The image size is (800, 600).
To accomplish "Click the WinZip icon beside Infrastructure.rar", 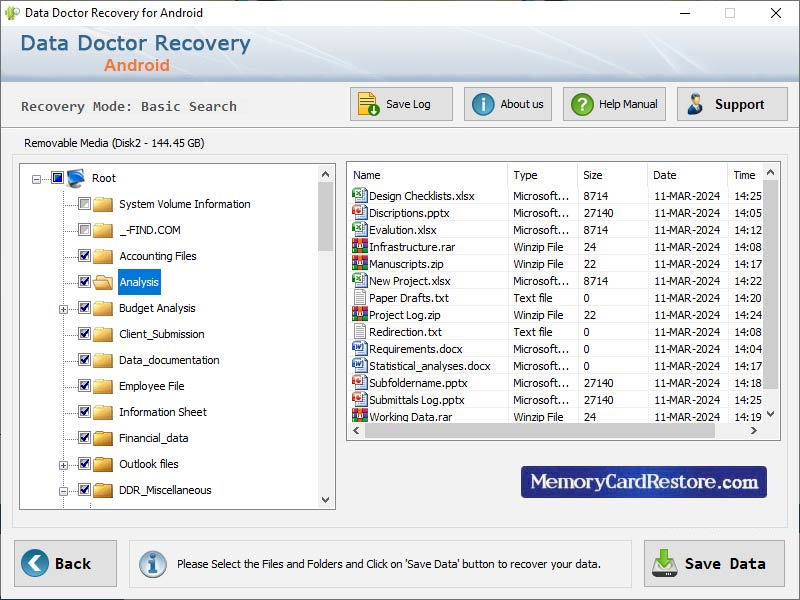I will (x=360, y=246).
